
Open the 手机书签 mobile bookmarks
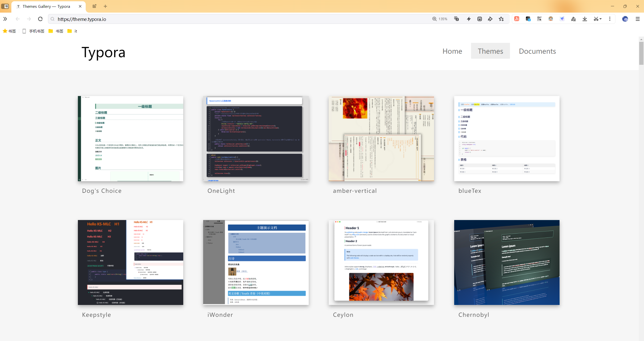[34, 31]
